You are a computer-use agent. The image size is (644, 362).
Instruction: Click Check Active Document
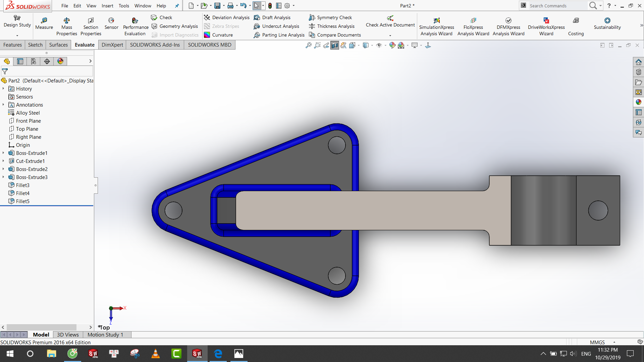[x=390, y=22]
